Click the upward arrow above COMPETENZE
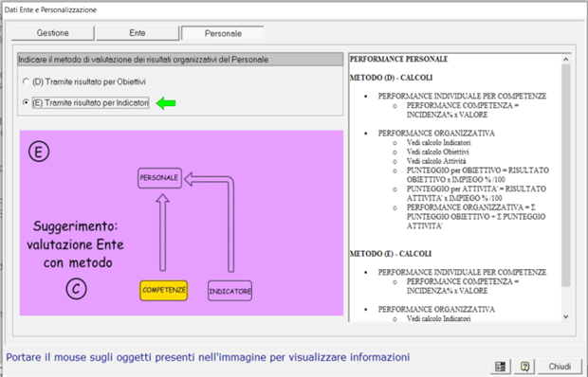 point(162,232)
